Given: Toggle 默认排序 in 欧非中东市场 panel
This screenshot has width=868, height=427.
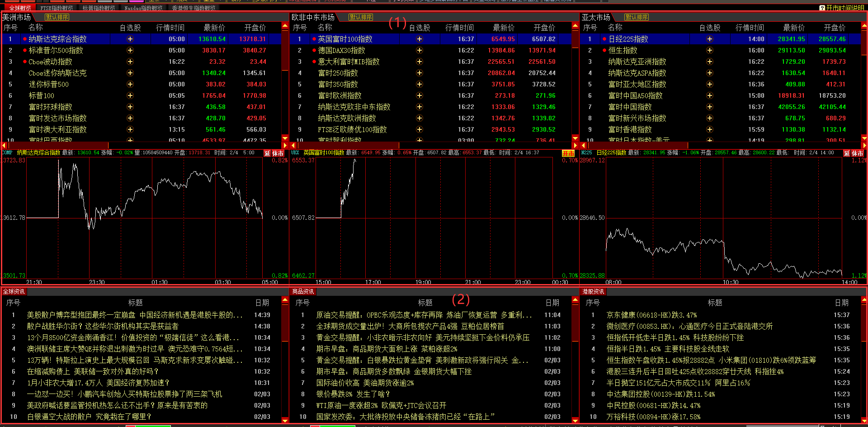Looking at the screenshot, I should [x=361, y=17].
